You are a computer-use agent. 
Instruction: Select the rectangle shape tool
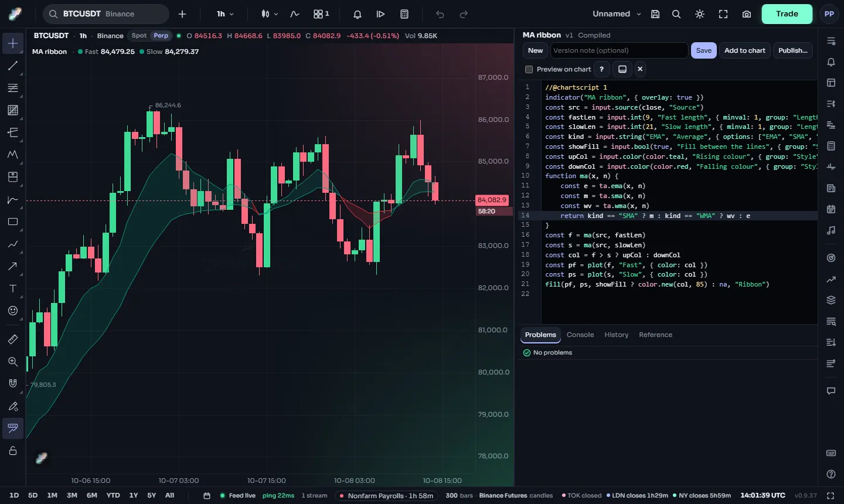pyautogui.click(x=13, y=222)
